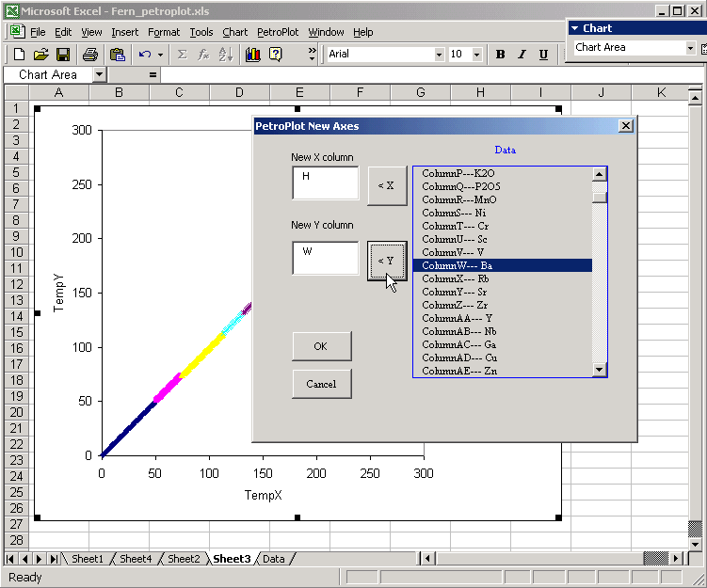
Task: Click Data list scrollbar down arrow
Action: coord(600,370)
